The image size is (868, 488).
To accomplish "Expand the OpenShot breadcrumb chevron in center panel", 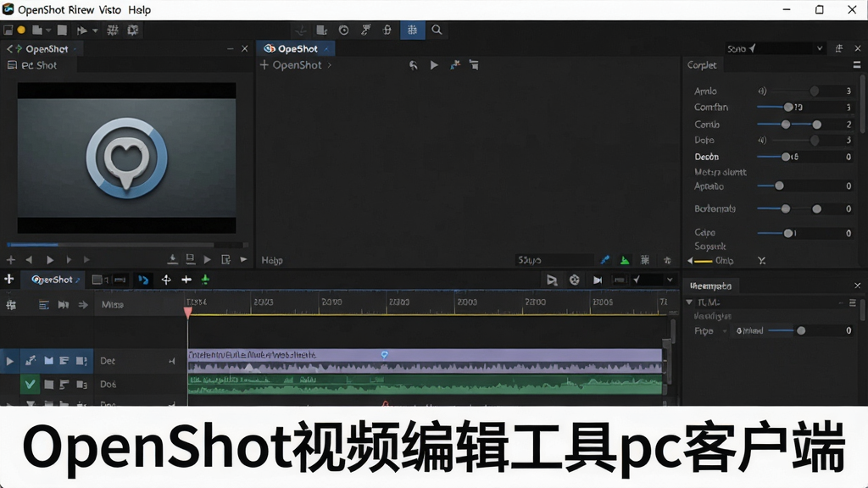I will coord(330,65).
